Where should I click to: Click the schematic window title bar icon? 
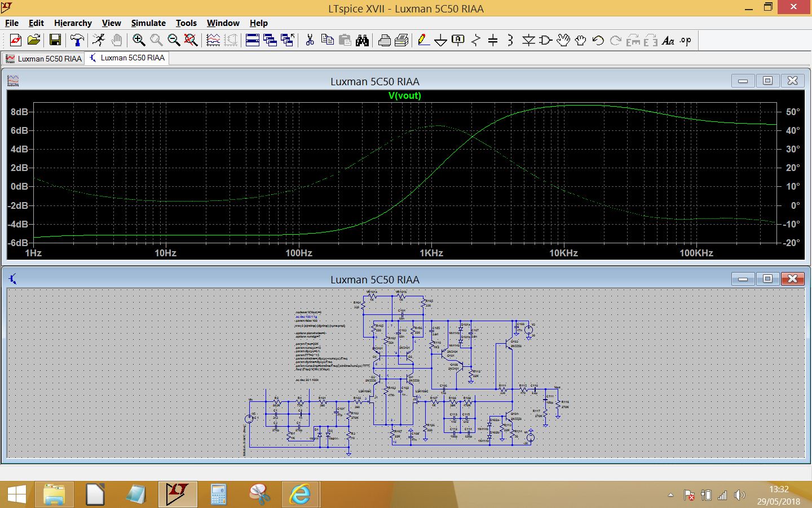(13, 279)
